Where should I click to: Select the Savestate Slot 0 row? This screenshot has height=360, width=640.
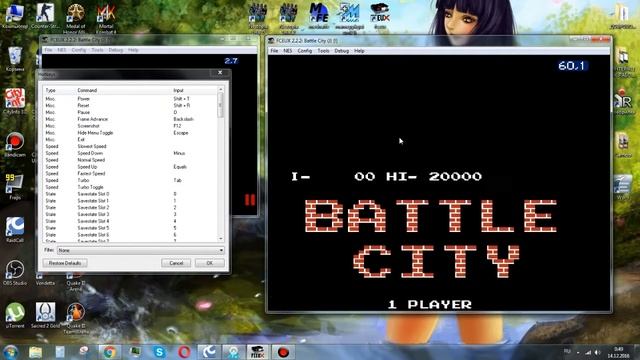(130, 194)
